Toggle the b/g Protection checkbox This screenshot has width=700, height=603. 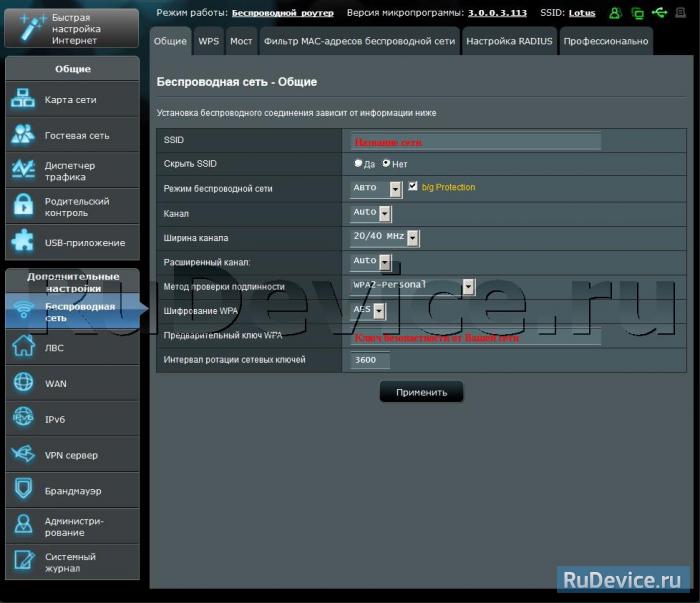click(x=412, y=187)
